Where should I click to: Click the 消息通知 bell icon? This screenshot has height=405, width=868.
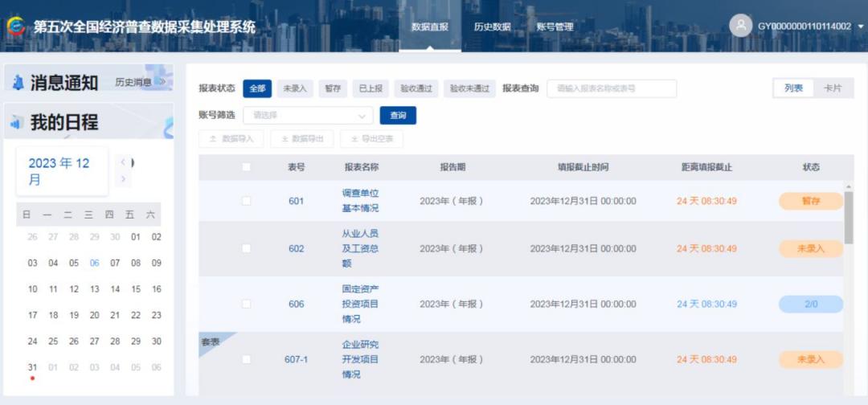coord(18,83)
